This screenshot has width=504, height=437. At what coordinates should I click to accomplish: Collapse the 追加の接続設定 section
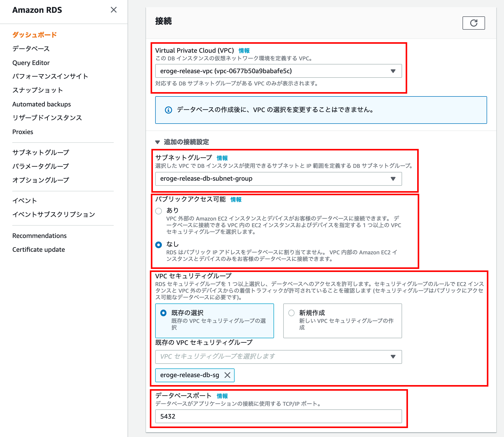[x=157, y=142]
